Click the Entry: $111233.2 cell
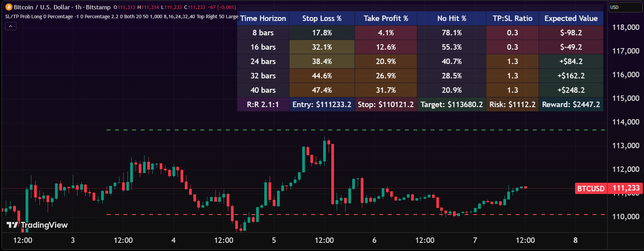Viewport: 644px width, 251px height. [x=322, y=104]
